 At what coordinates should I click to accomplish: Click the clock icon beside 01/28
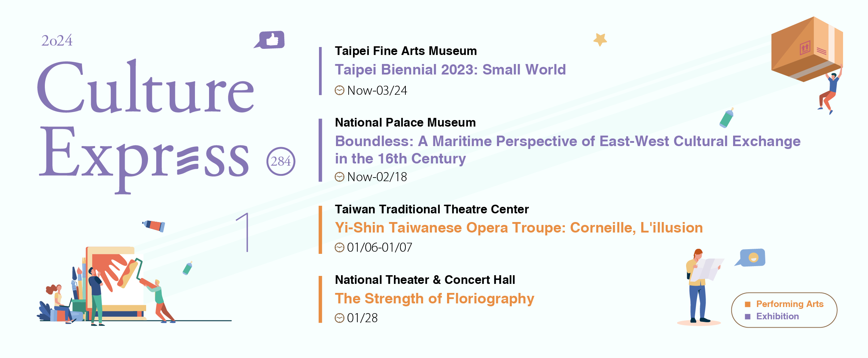(x=339, y=318)
